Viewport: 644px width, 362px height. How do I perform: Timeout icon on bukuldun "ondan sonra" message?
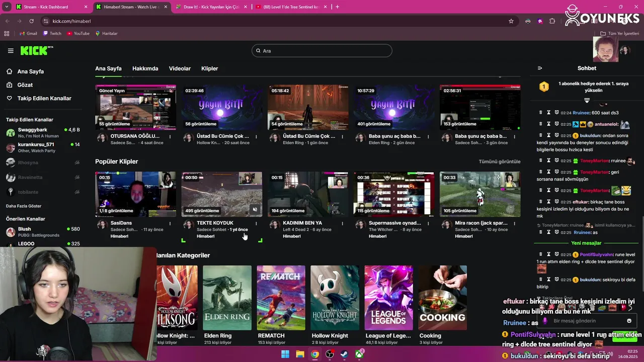click(x=549, y=136)
